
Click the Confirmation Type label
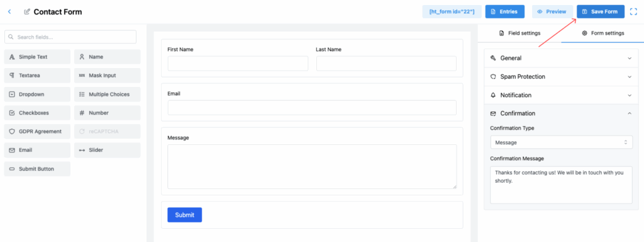pos(512,128)
